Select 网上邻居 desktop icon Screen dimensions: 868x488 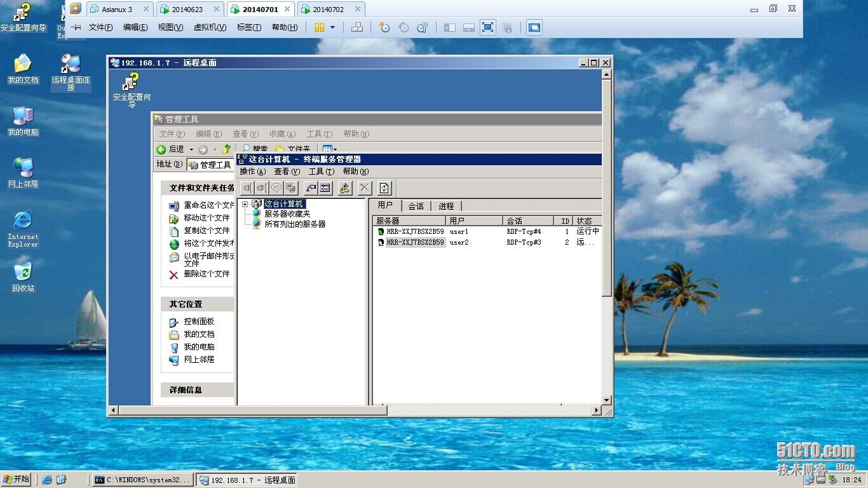(x=23, y=173)
